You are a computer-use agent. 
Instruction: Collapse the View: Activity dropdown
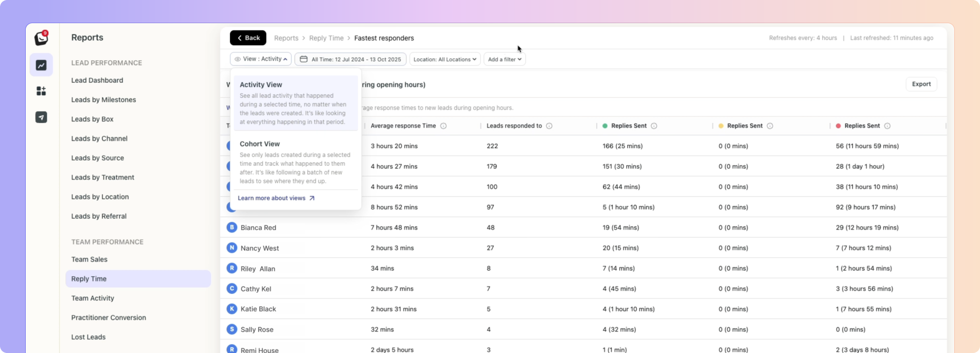(261, 59)
